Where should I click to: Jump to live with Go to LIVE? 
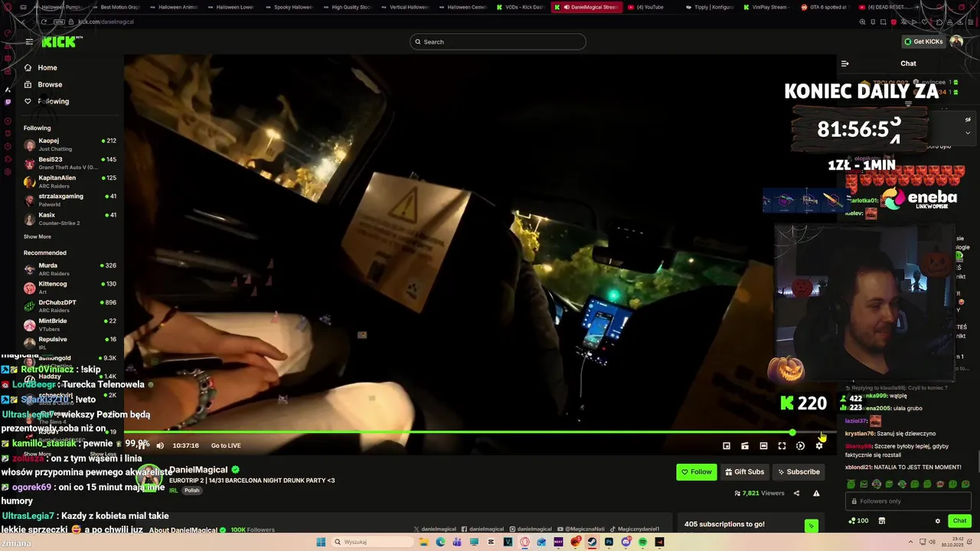226,445
